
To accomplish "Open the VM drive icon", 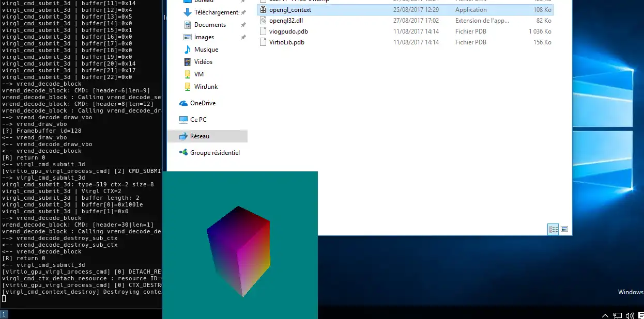I will (187, 74).
